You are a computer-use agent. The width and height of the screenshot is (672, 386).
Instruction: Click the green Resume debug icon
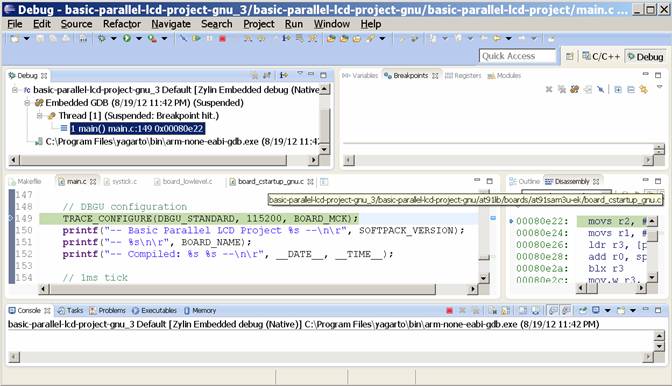(196, 39)
